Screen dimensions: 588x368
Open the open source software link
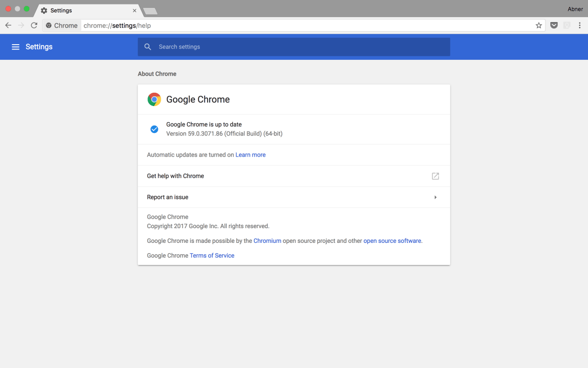[392, 240]
